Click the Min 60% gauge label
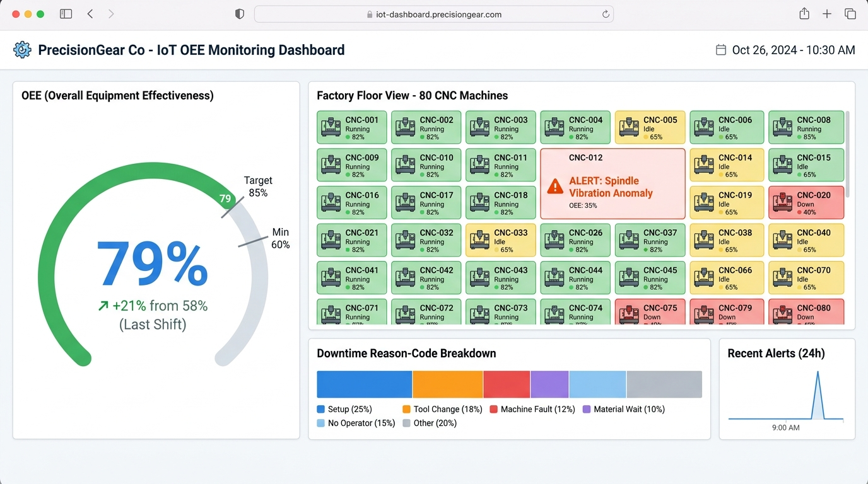Viewport: 868px width, 484px height. 281,238
